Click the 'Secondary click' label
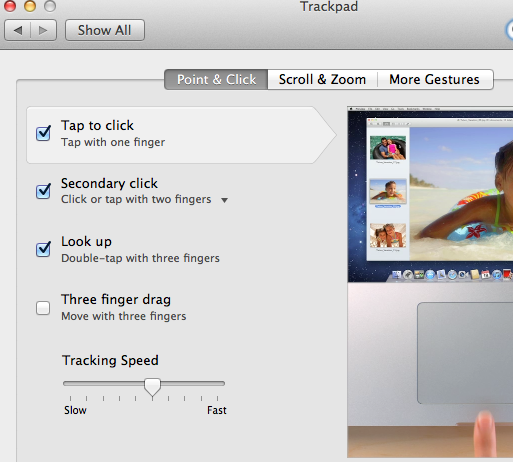The image size is (513, 462). 109,183
